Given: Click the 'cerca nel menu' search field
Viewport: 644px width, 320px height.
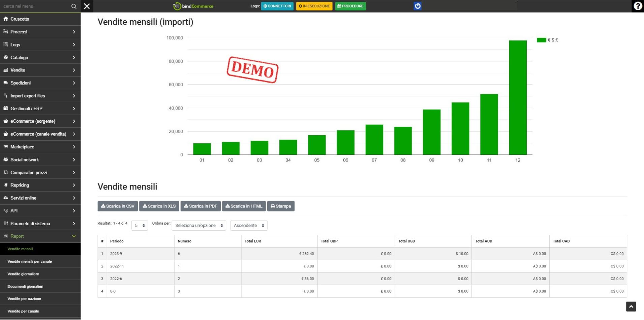Looking at the screenshot, I should [35, 6].
